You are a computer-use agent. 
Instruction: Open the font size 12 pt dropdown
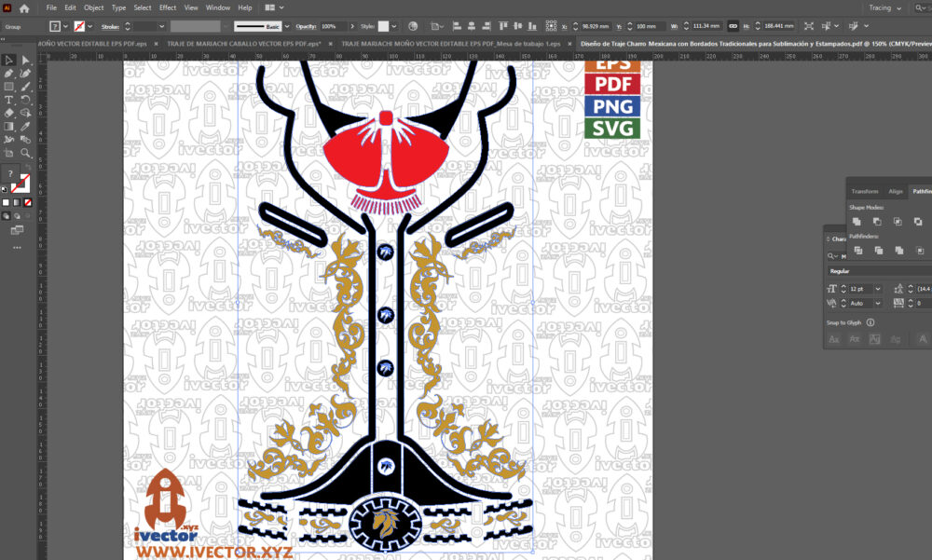878,289
